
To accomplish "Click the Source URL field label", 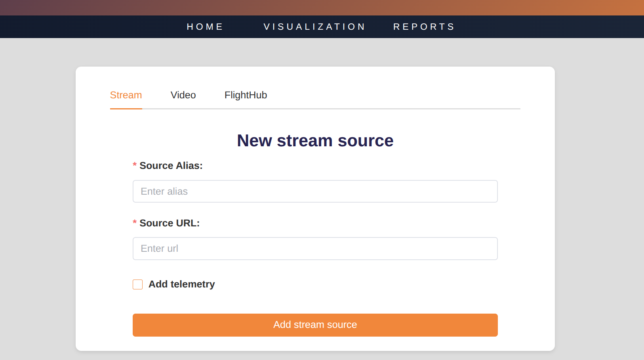I will [x=169, y=223].
